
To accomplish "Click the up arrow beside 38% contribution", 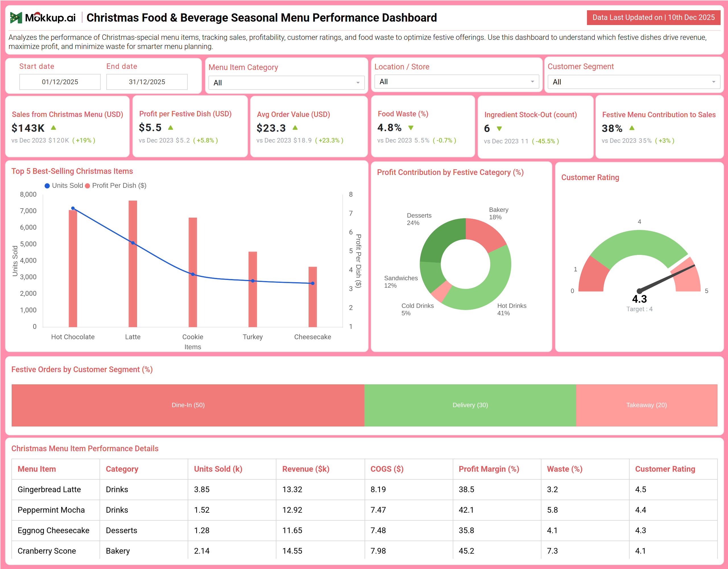I will (x=632, y=128).
